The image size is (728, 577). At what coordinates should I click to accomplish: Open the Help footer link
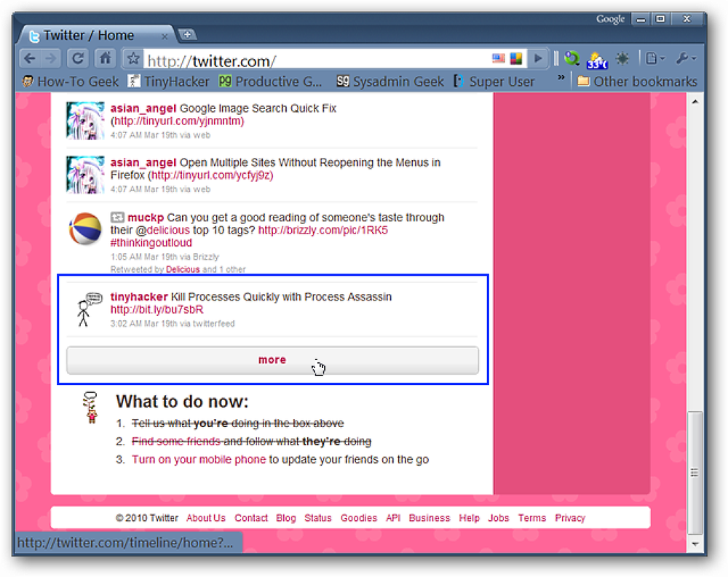(470, 518)
